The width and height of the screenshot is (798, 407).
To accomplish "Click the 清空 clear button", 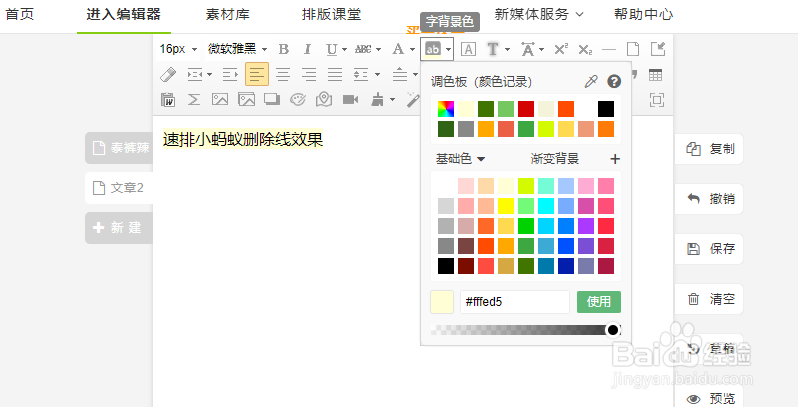I will click(709, 299).
